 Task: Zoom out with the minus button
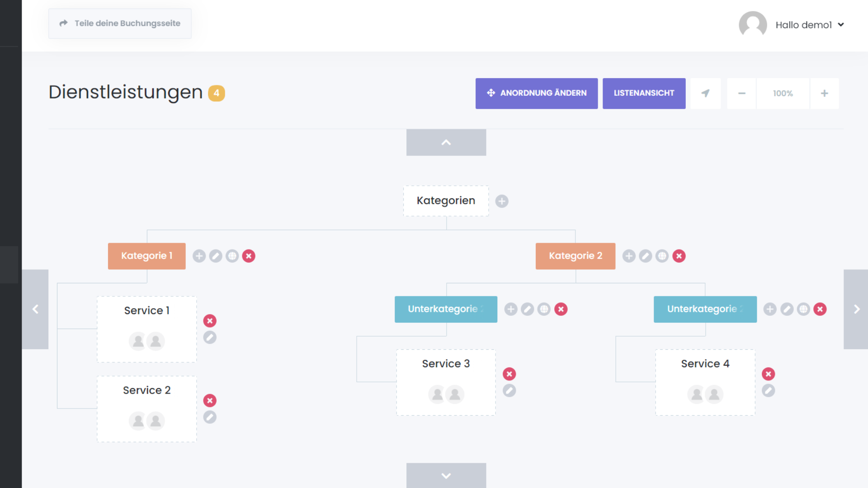pyautogui.click(x=741, y=94)
